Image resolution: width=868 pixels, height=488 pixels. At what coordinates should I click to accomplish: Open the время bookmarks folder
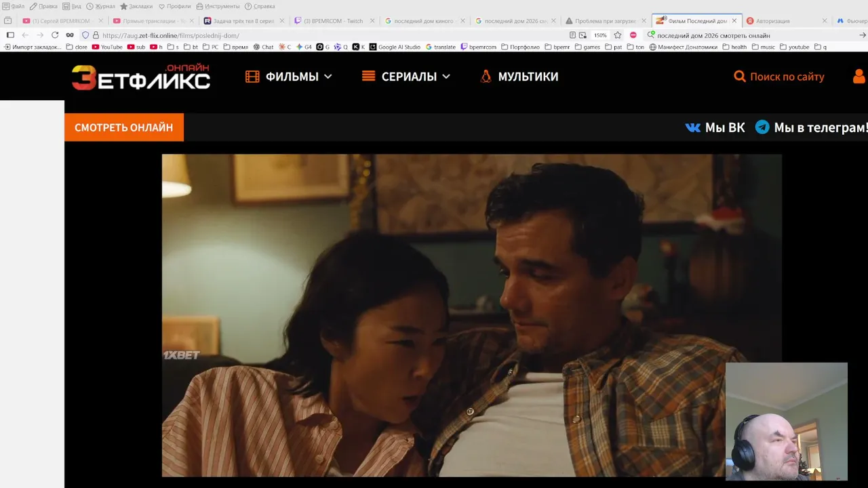(236, 47)
